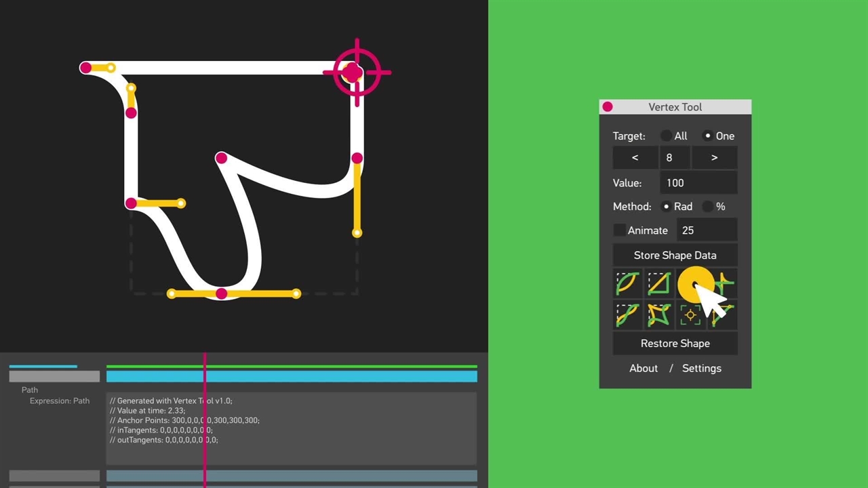This screenshot has width=868, height=488.
Task: Select the star pinch shape preset icon
Action: (x=658, y=314)
